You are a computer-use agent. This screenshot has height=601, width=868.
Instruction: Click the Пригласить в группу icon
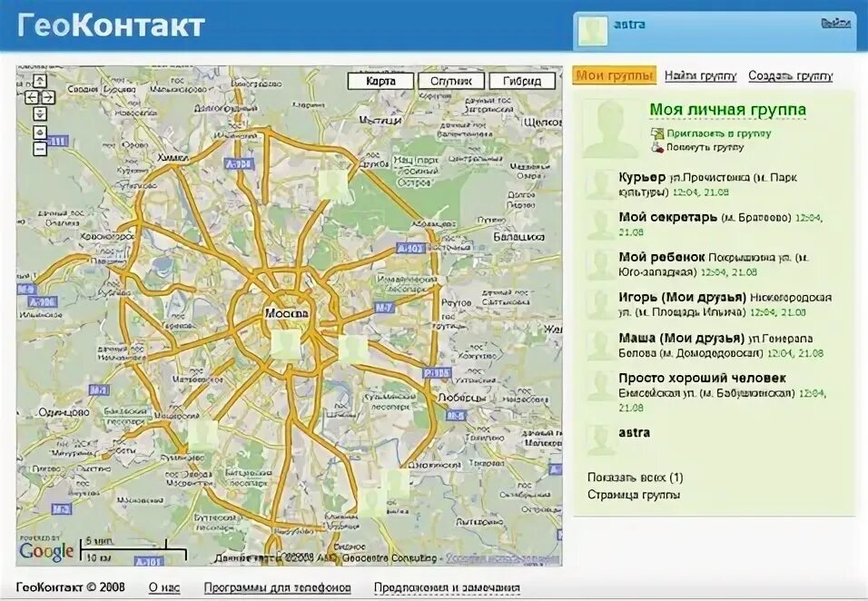tap(657, 133)
